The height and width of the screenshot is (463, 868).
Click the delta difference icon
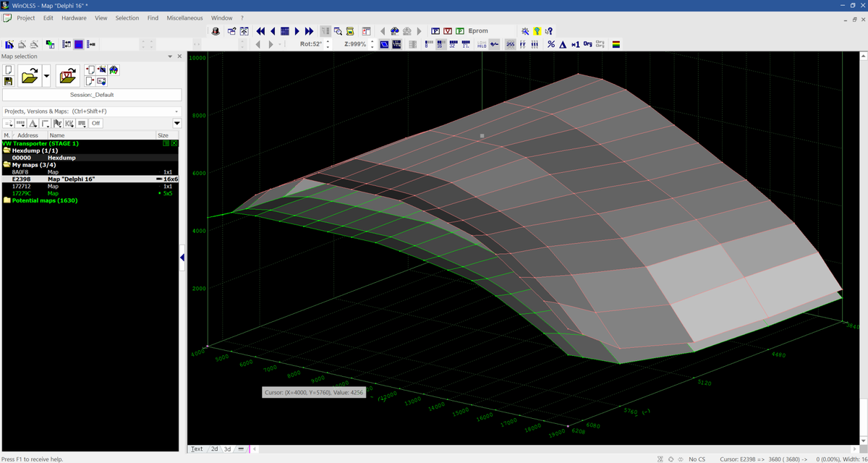pyautogui.click(x=563, y=44)
